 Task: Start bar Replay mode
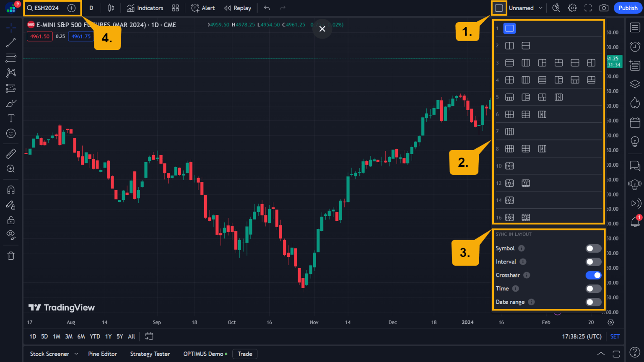[238, 8]
